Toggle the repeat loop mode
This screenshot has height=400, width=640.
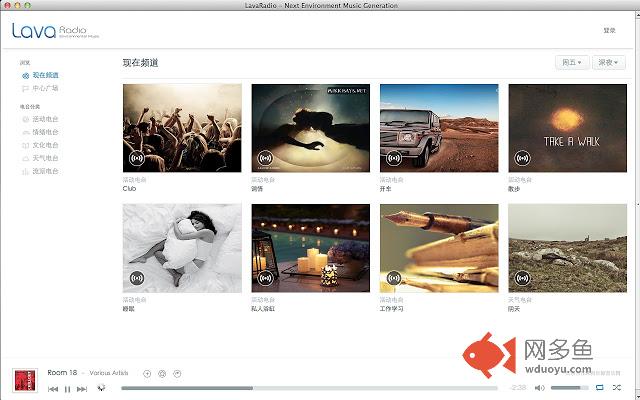tap(600, 387)
